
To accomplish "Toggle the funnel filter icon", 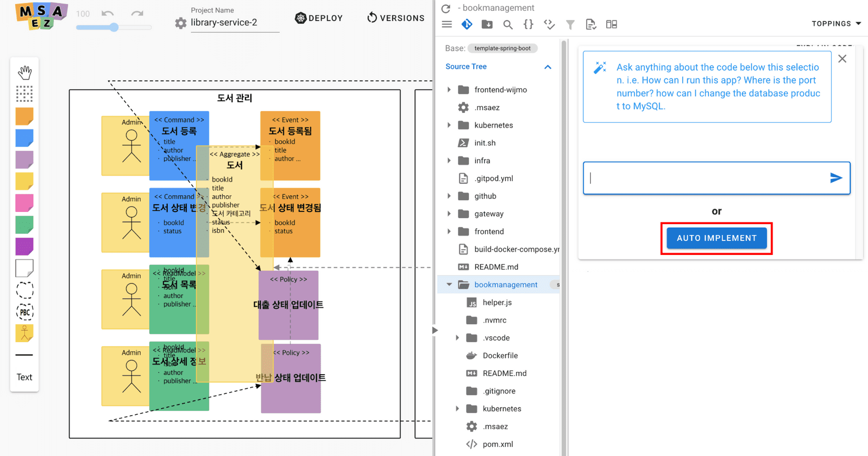I will pyautogui.click(x=570, y=24).
